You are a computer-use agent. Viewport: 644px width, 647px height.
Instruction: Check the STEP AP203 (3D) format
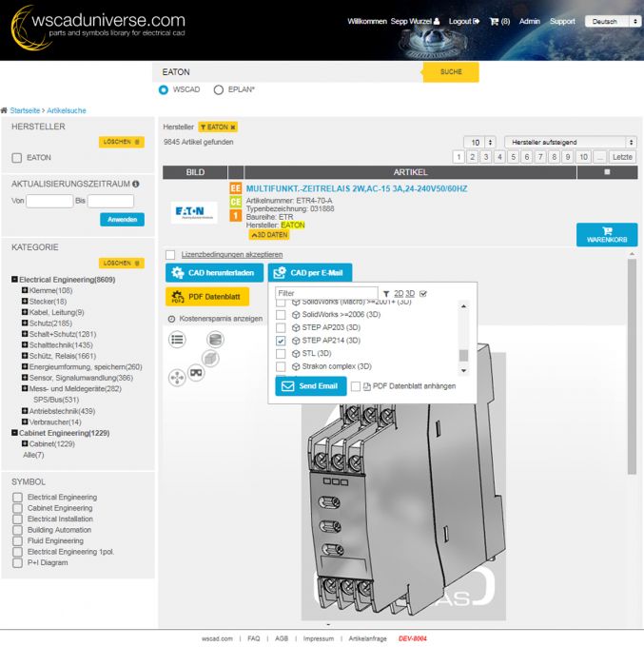click(281, 327)
